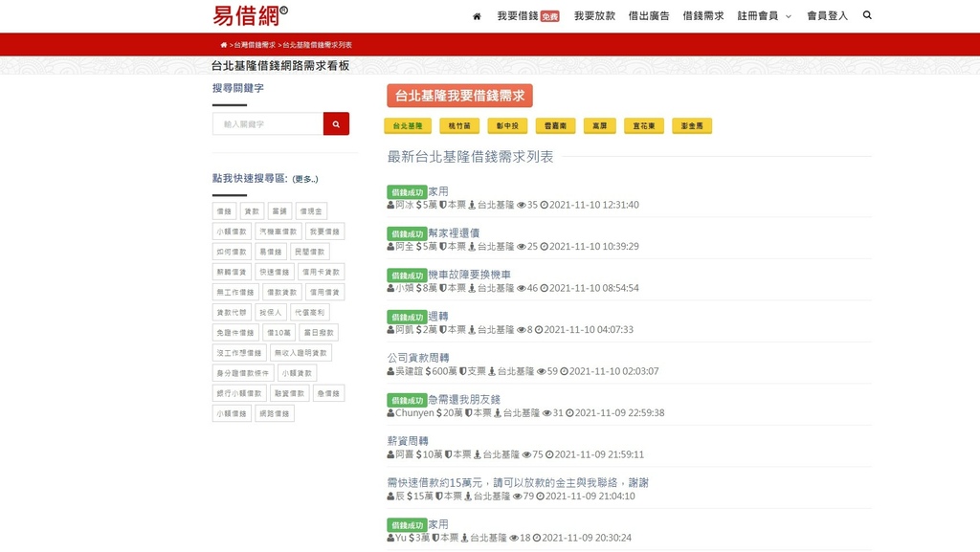Open the 註冊會員 menu item

[758, 15]
